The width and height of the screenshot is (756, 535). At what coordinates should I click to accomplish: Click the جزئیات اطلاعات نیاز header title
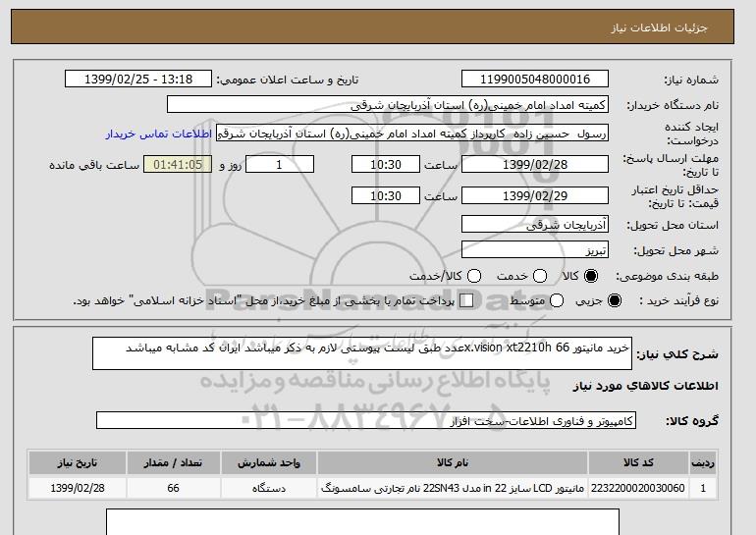pyautogui.click(x=659, y=27)
